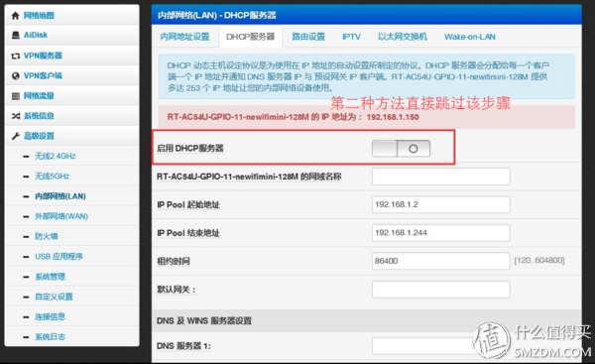This screenshot has width=595, height=364.
Task: Click the IP Pool 起始地址 field
Action: point(441,204)
